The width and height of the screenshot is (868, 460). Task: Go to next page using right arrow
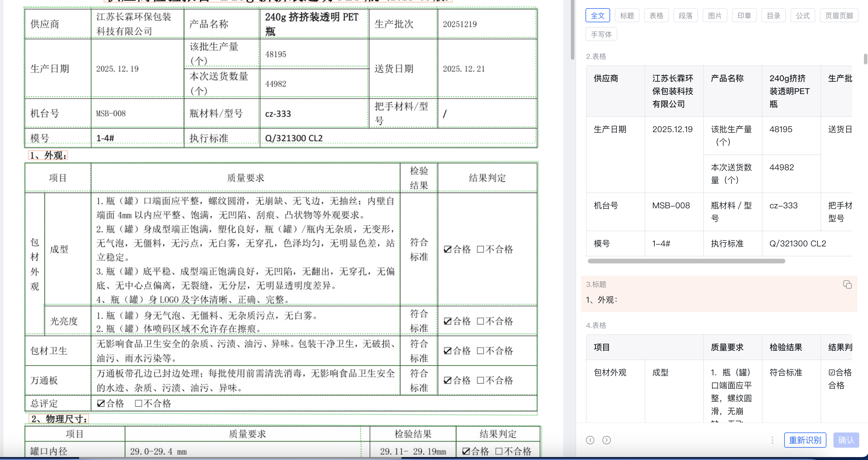point(606,440)
